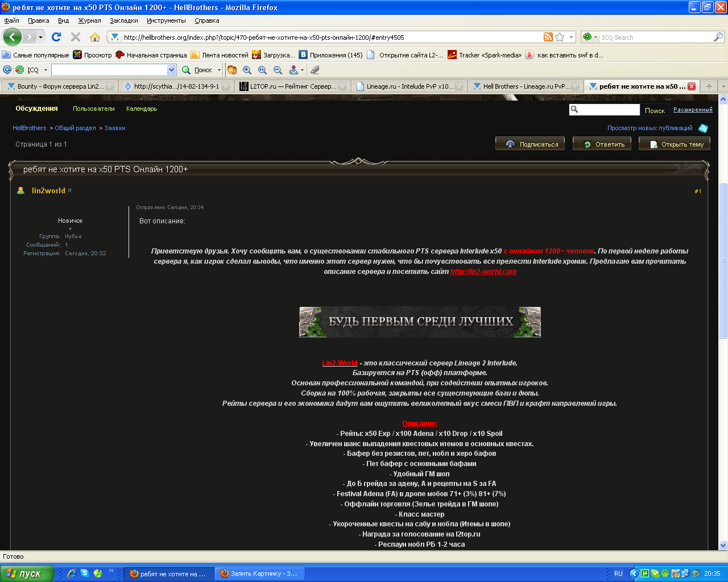
Task: Open the lin2world user profile link
Action: 48,190
